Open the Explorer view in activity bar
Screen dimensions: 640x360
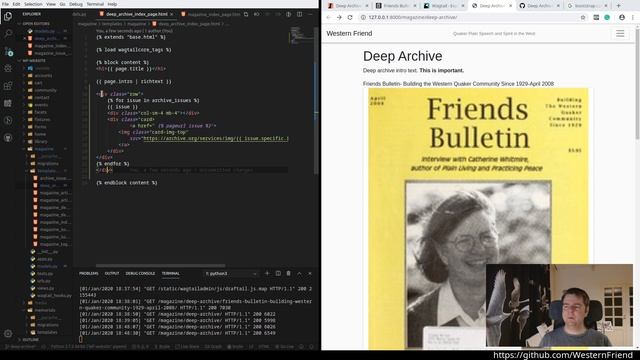[8, 17]
